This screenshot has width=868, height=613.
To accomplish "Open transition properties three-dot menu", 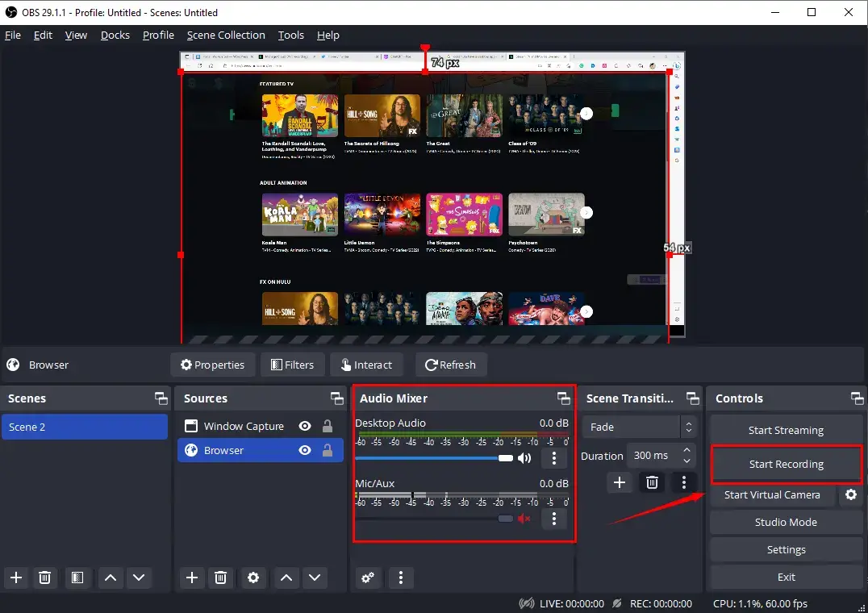I will 684,482.
